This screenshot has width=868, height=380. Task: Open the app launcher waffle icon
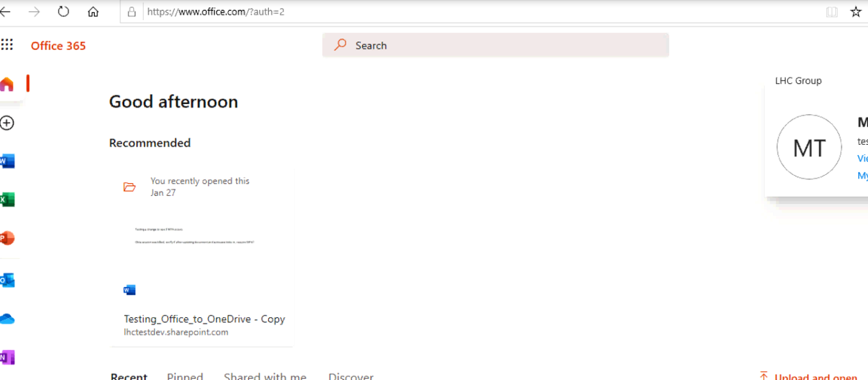pos(7,45)
